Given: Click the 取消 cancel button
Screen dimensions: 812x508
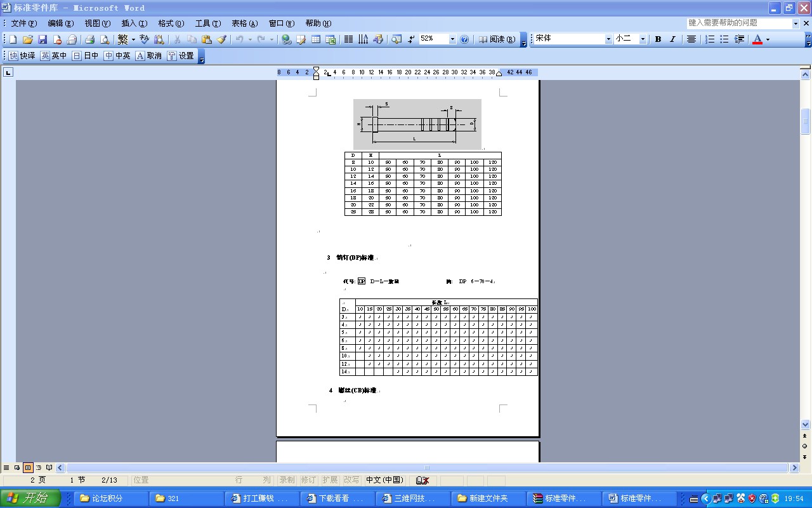Looking at the screenshot, I should tap(148, 56).
